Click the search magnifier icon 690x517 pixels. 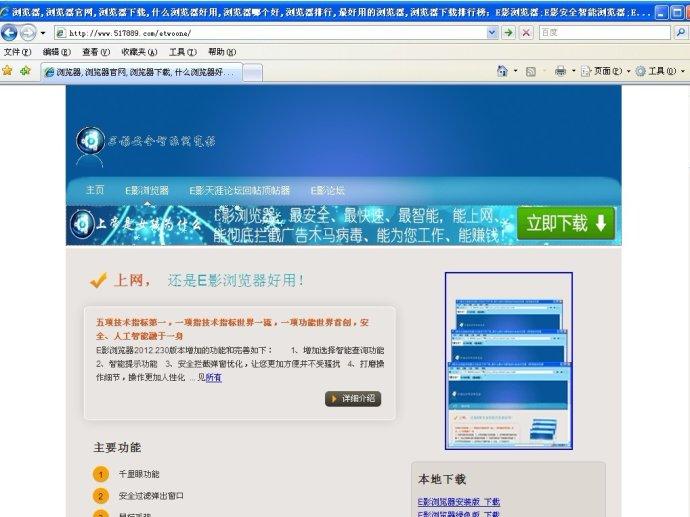click(681, 33)
